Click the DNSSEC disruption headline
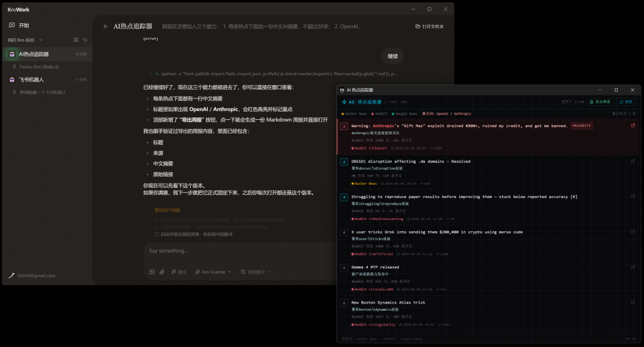The height and width of the screenshot is (347, 644). 411,162
